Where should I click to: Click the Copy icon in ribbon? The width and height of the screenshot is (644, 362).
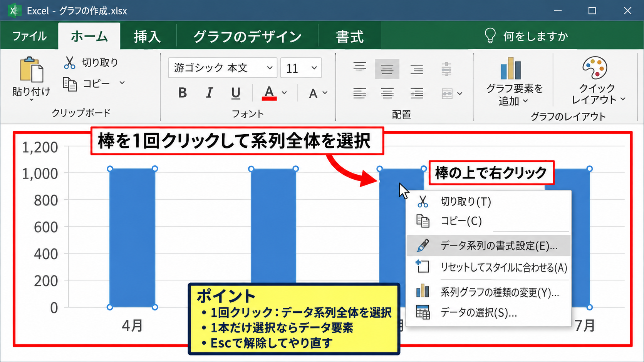coord(70,83)
